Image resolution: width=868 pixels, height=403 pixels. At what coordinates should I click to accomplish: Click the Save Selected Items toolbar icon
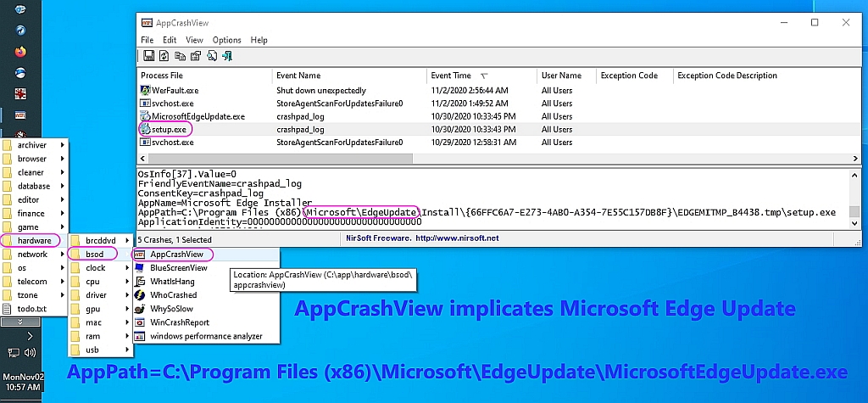(148, 55)
